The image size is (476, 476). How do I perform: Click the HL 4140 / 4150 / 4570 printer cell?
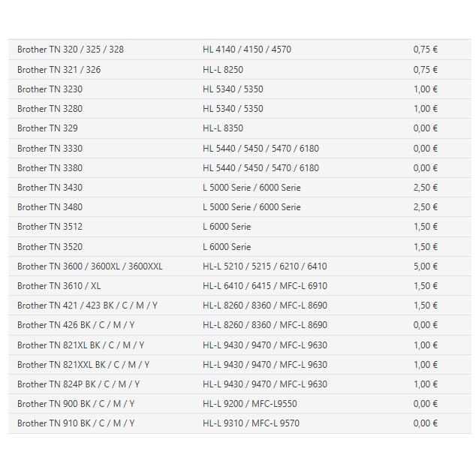click(x=247, y=50)
